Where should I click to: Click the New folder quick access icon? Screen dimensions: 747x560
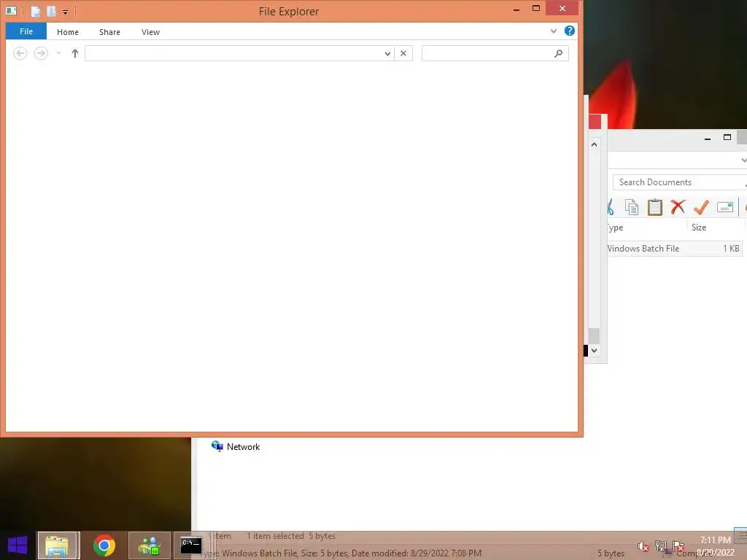52,10
